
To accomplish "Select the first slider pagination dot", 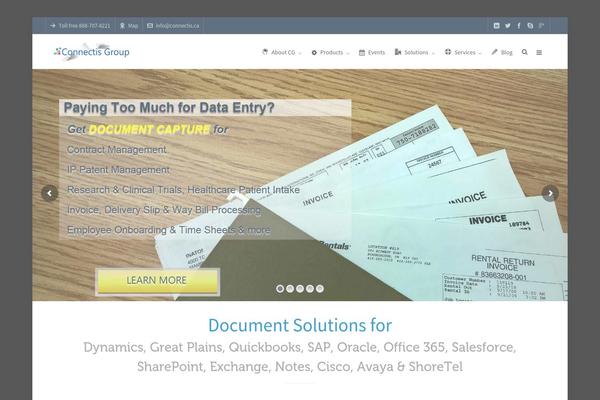I will pyautogui.click(x=280, y=289).
